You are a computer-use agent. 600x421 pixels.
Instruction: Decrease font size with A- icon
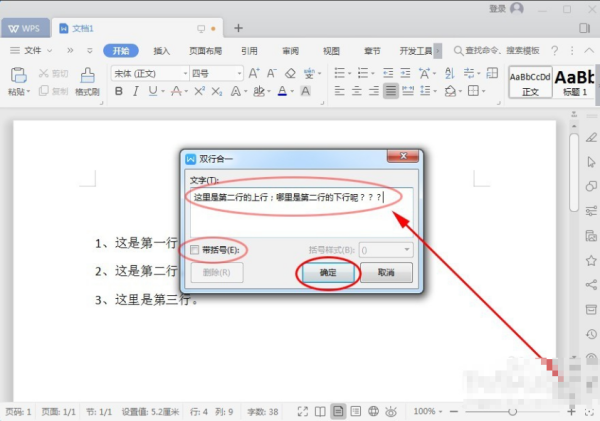[x=271, y=73]
